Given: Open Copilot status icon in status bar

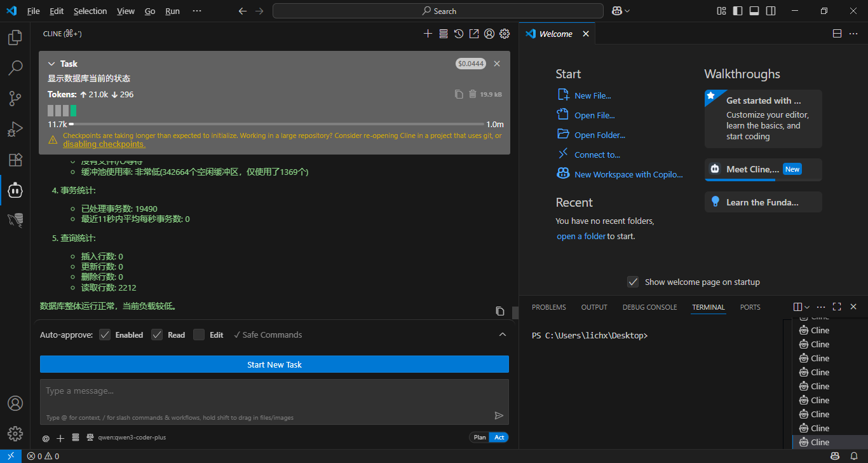Looking at the screenshot, I should (835, 456).
